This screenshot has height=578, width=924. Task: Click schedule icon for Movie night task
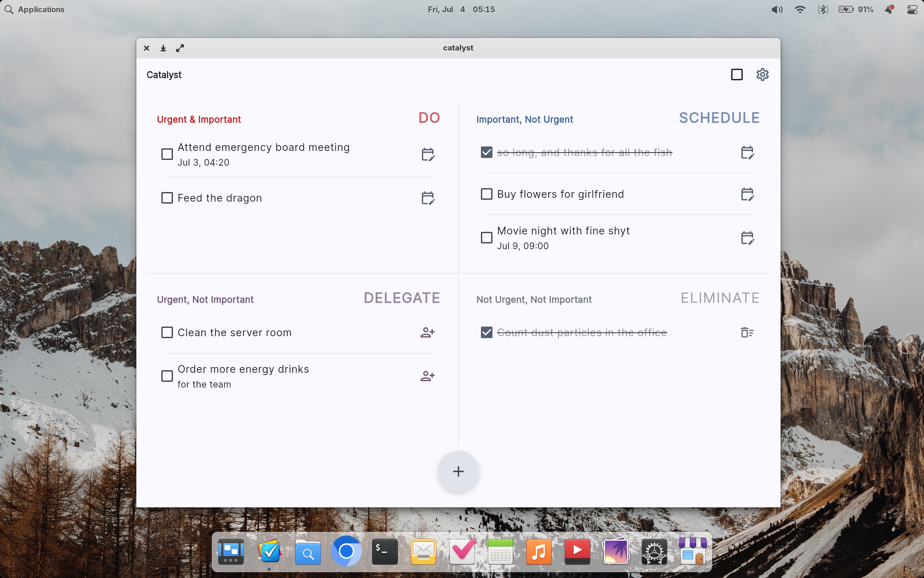pos(747,238)
